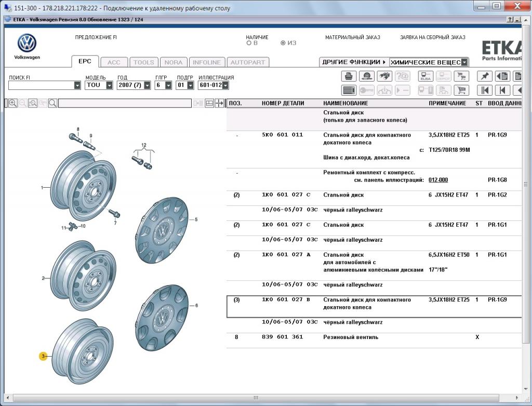Switch to the NORA tab
532x406 pixels.
pos(174,62)
